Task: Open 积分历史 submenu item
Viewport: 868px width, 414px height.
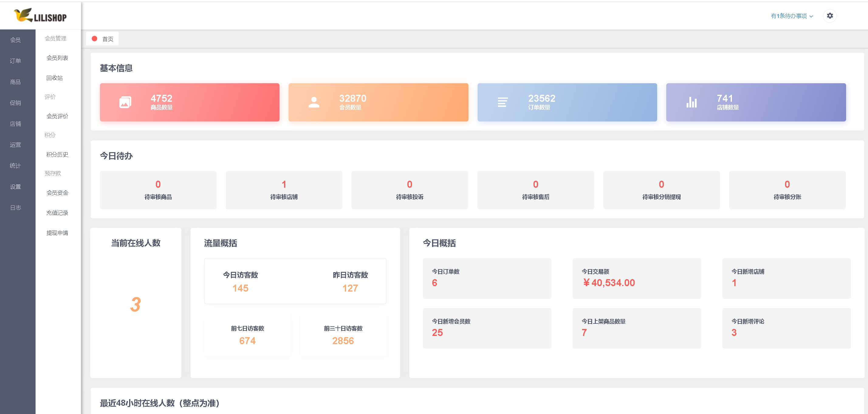Action: click(57, 155)
